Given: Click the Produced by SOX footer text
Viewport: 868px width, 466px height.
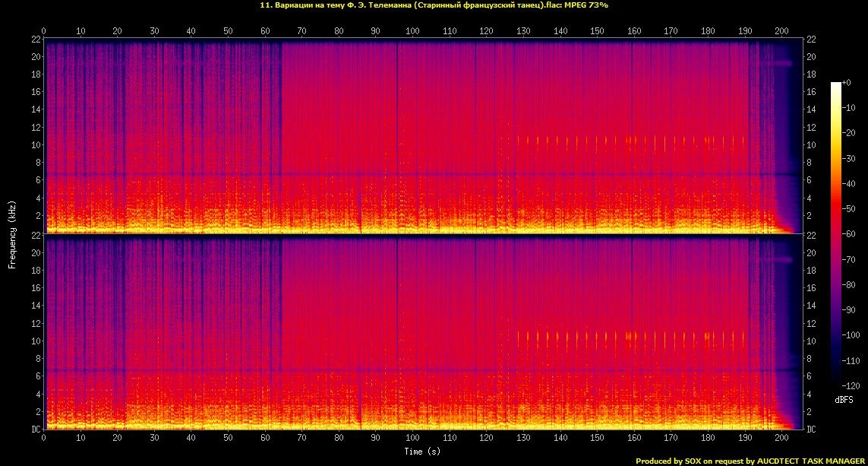Looking at the screenshot, I should click(750, 461).
